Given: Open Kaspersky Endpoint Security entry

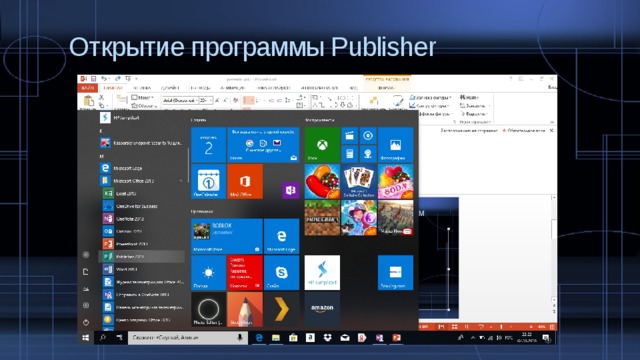Looking at the screenshot, I should pyautogui.click(x=142, y=143).
